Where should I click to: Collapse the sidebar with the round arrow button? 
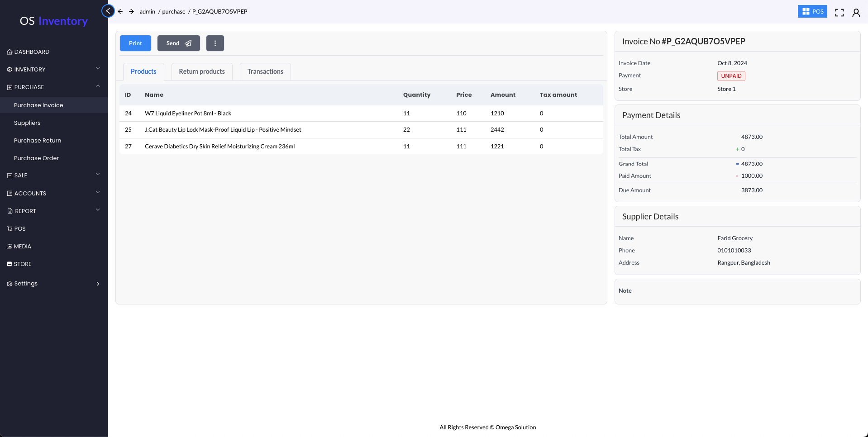pos(108,11)
